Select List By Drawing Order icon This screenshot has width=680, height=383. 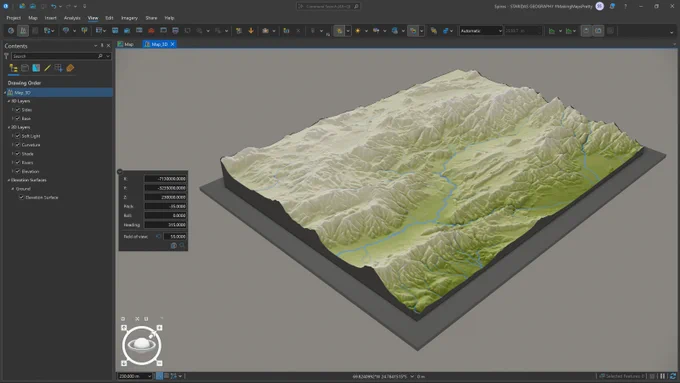(13, 68)
